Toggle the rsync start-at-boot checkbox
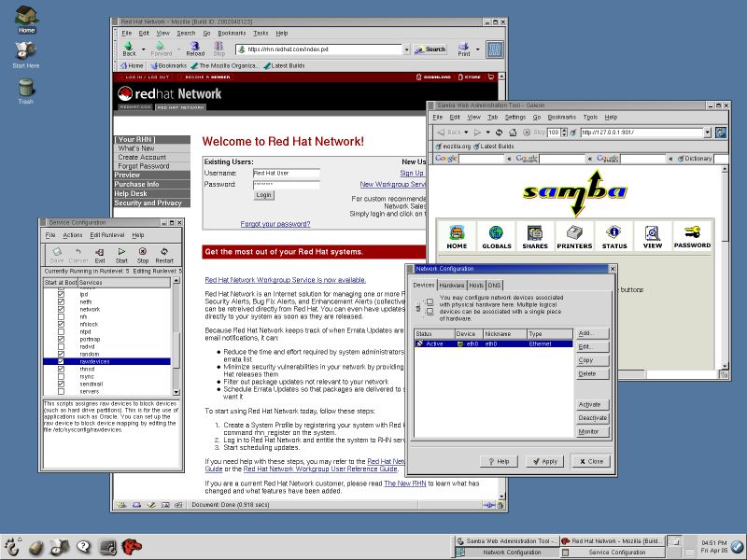The height and width of the screenshot is (560, 747). (61, 377)
